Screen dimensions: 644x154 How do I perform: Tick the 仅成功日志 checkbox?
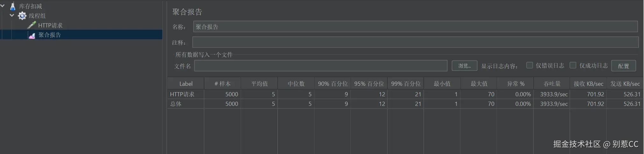[573, 65]
